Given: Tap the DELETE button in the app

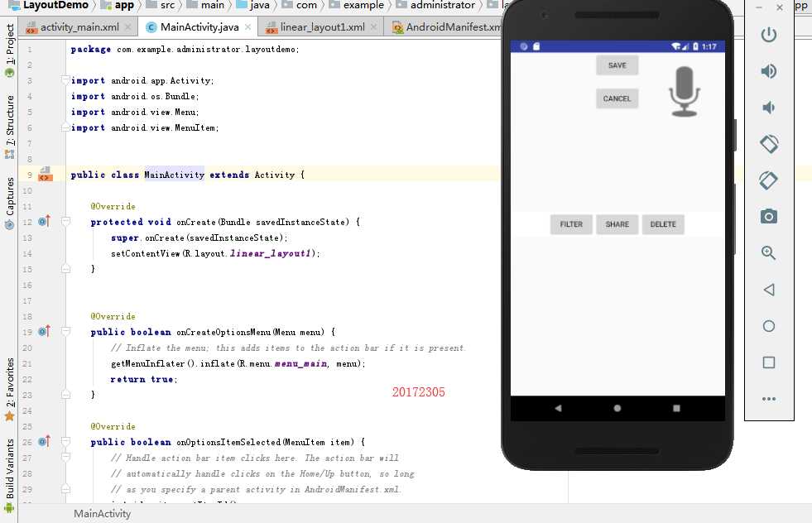Looking at the screenshot, I should [x=663, y=224].
